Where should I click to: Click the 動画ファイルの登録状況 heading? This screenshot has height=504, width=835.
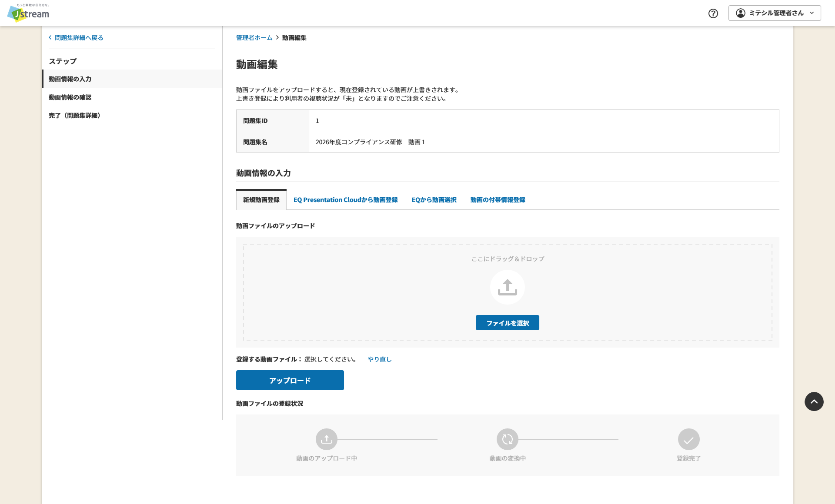[x=270, y=404]
